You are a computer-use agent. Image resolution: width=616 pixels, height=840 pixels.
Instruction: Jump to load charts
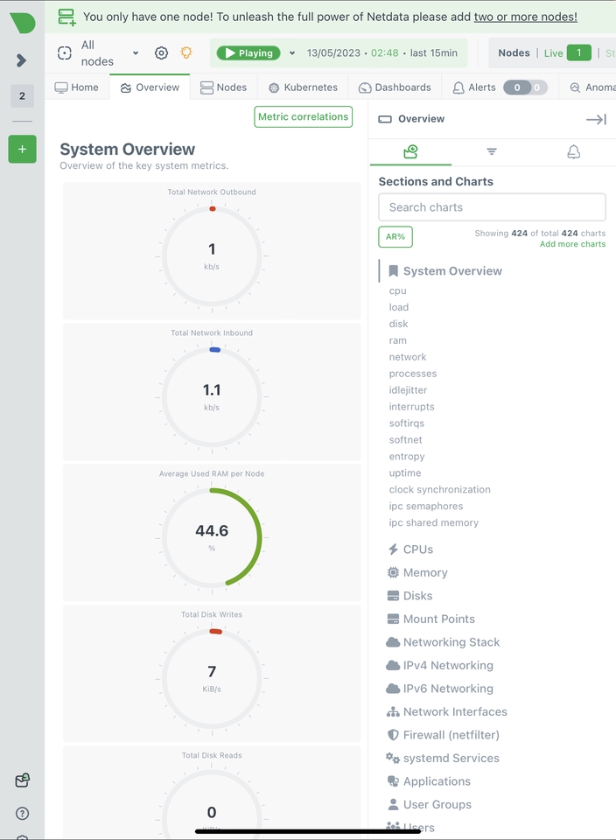tap(399, 307)
